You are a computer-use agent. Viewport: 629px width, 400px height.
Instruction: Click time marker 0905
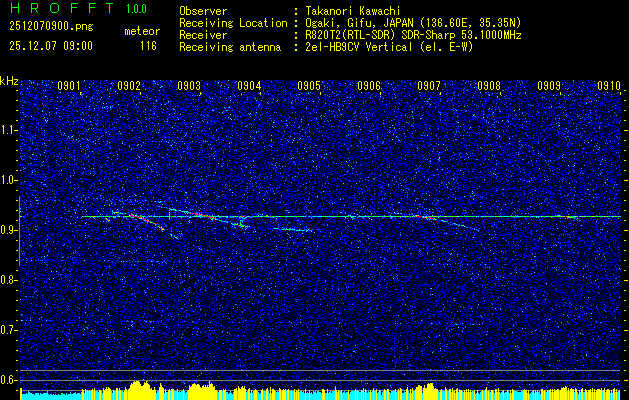point(309,86)
